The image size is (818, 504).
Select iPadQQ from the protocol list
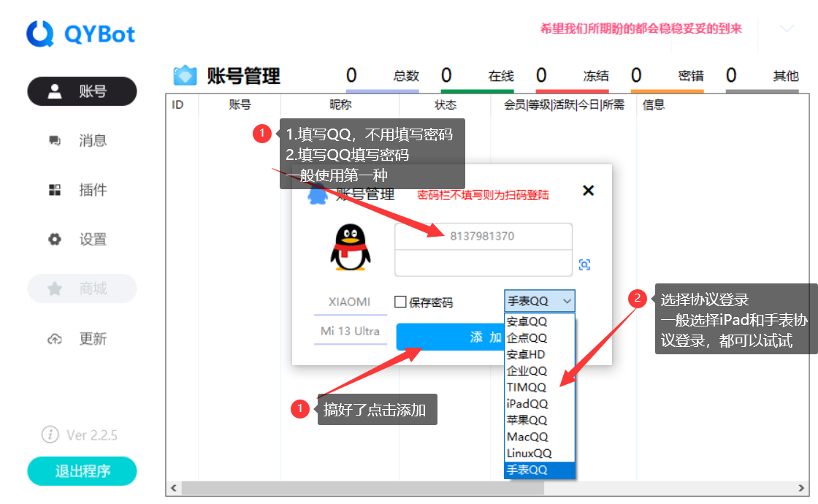tap(527, 404)
